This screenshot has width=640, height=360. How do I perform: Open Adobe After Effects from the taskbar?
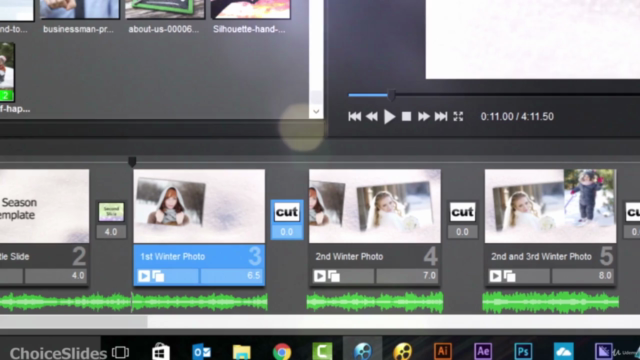[483, 351]
